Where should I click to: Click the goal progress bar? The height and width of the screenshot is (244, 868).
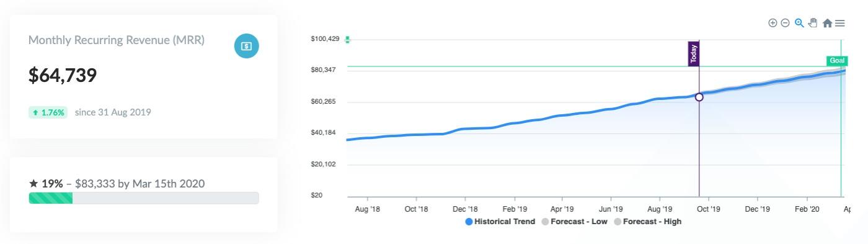coord(144,198)
